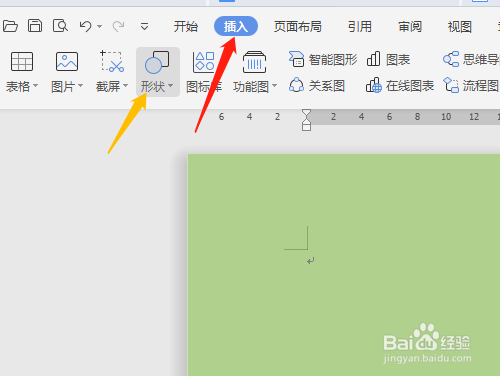Click the left indent marker on ruler
The width and height of the screenshot is (500, 376).
click(x=306, y=126)
